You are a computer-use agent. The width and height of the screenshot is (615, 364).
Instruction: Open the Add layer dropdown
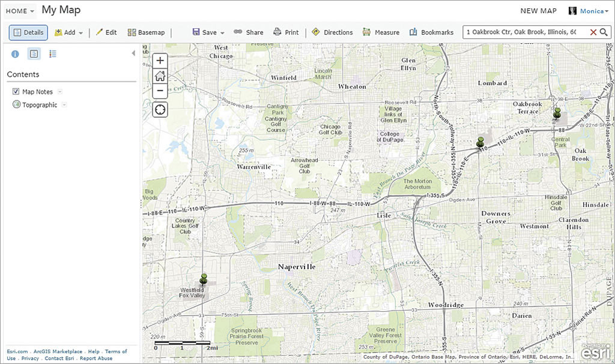(x=68, y=32)
